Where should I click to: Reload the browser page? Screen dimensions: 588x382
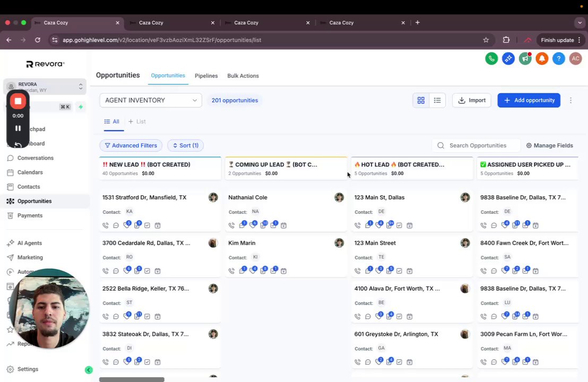coord(38,40)
